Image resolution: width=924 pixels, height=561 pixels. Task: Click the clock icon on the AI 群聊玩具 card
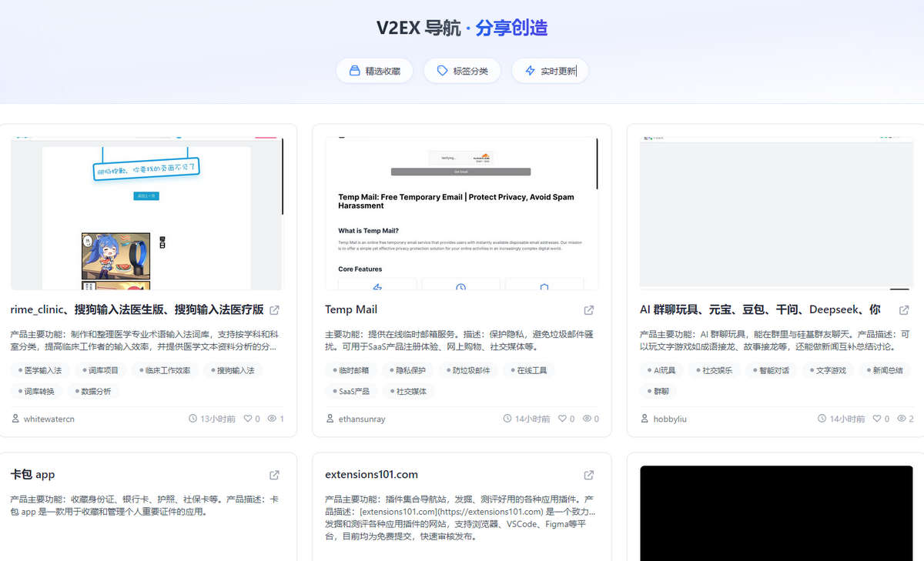pyautogui.click(x=822, y=419)
